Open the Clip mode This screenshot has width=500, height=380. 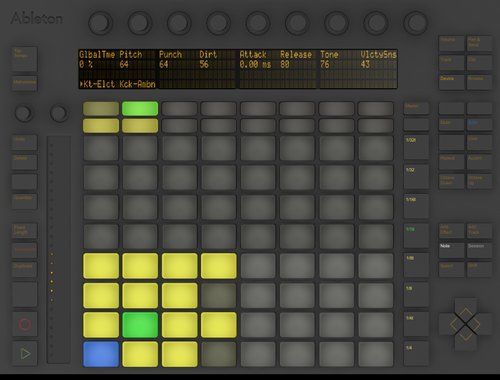pyautogui.click(x=479, y=63)
